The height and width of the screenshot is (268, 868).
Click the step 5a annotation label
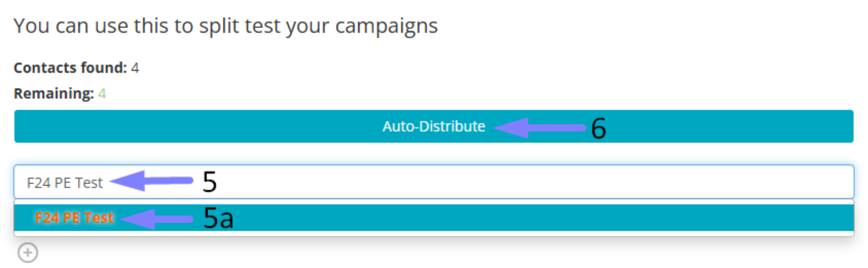[x=218, y=218]
